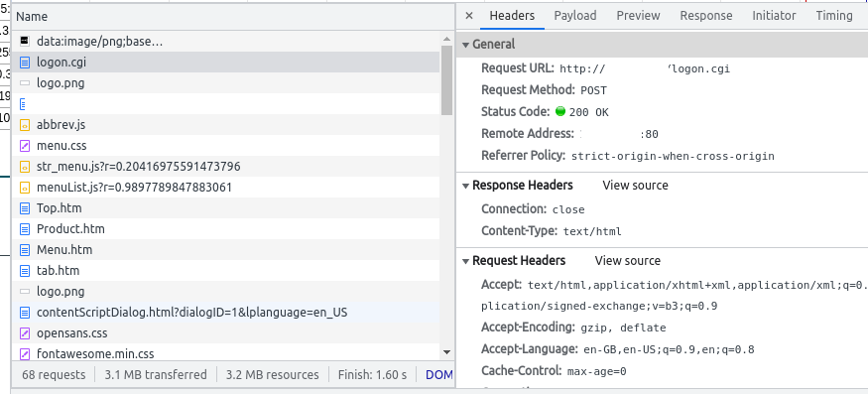The image size is (868, 394).
Task: Click the Accept-Language header value
Action: click(670, 350)
